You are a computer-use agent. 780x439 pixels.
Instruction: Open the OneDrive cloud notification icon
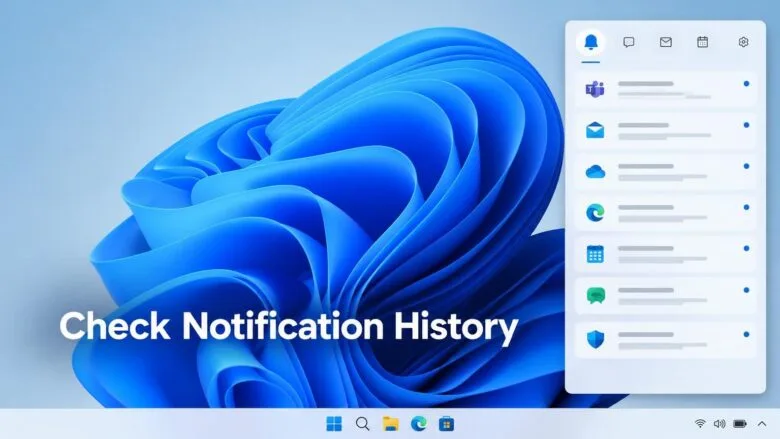pyautogui.click(x=595, y=172)
